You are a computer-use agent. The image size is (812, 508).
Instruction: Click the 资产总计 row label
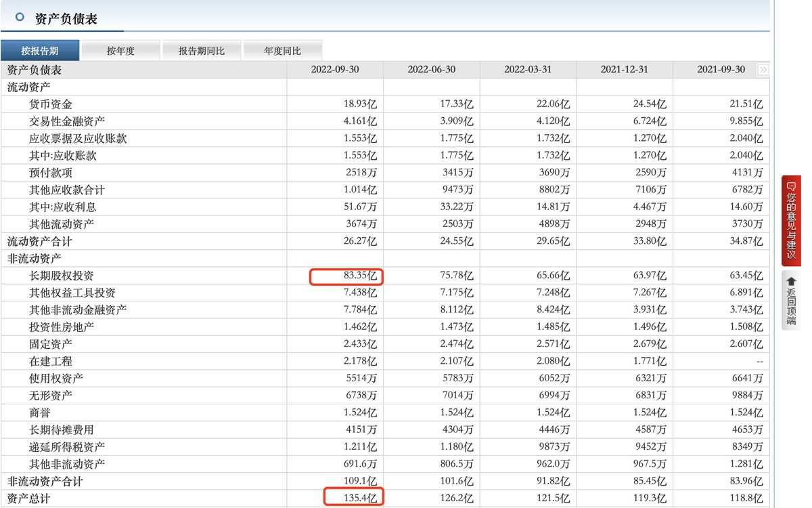pos(28,499)
